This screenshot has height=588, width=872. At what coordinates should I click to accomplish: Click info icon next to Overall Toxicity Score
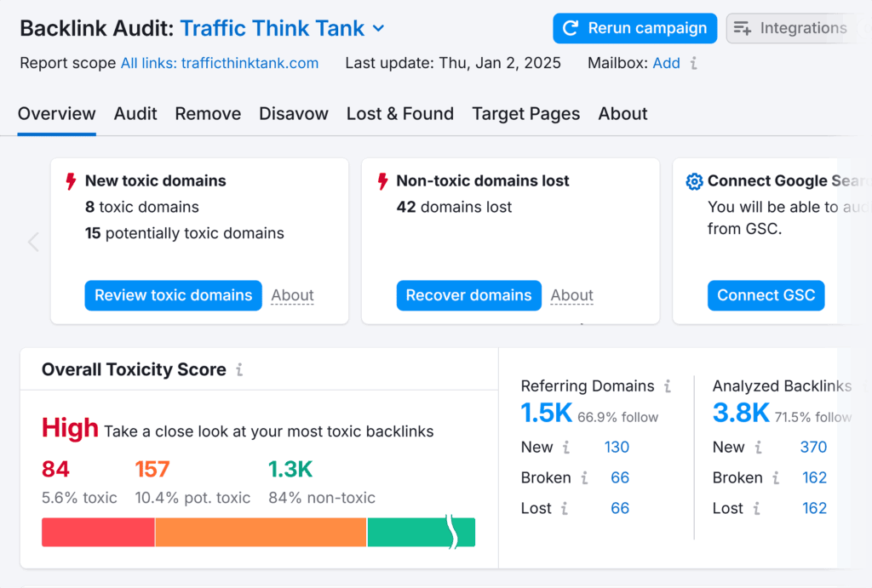click(x=239, y=370)
